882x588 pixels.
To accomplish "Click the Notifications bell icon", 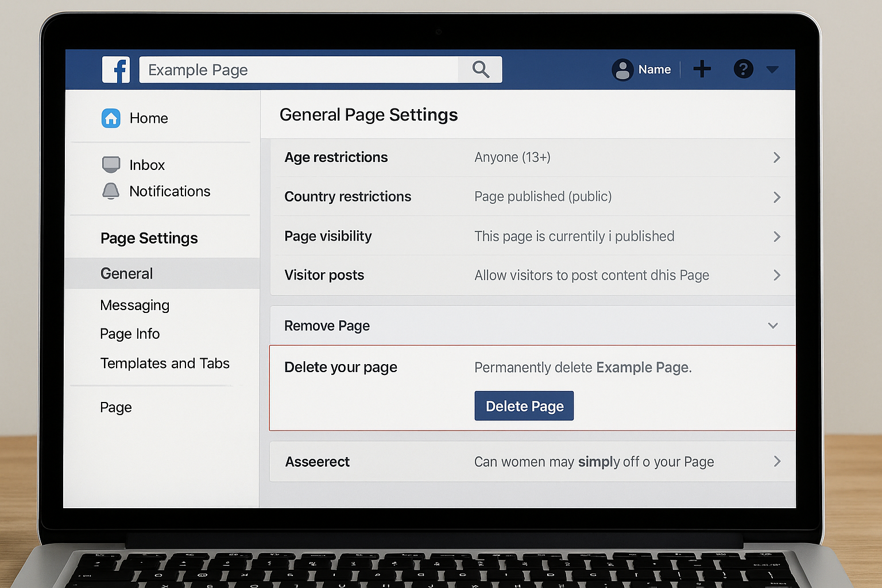I will tap(111, 191).
